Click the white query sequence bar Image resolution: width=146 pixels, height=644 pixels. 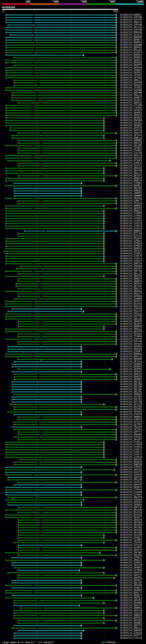pyautogui.click(x=60, y=10)
